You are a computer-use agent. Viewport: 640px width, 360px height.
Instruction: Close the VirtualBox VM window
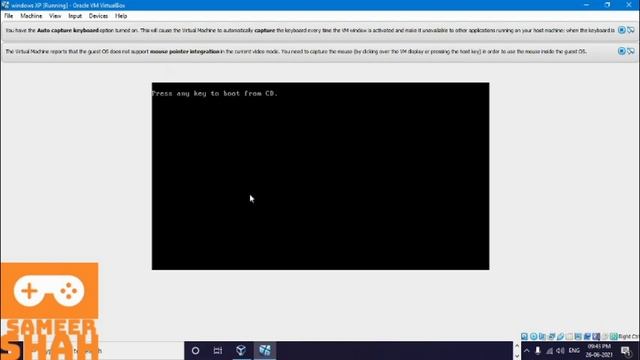pyautogui.click(x=629, y=5)
